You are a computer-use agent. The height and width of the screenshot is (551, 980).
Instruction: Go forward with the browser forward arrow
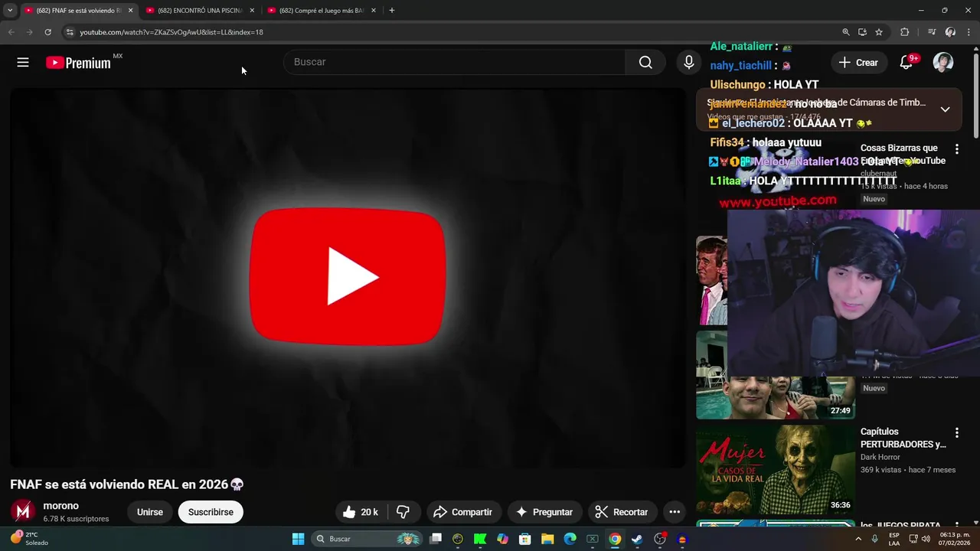click(29, 32)
